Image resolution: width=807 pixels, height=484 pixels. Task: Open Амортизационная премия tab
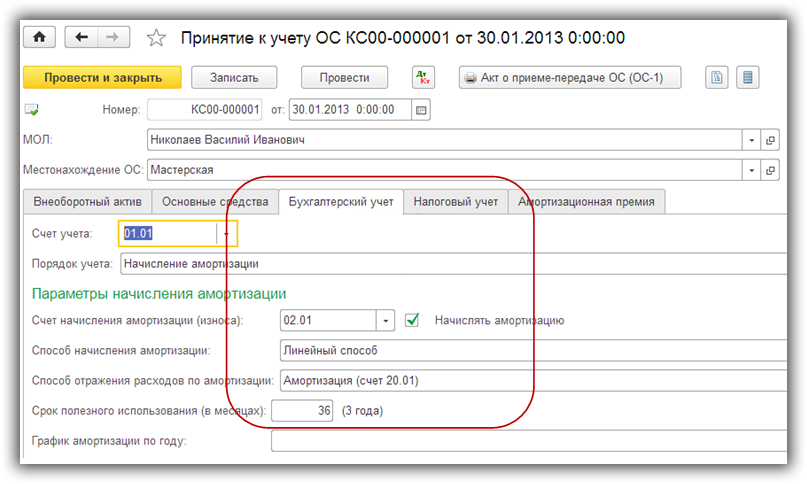(x=586, y=202)
